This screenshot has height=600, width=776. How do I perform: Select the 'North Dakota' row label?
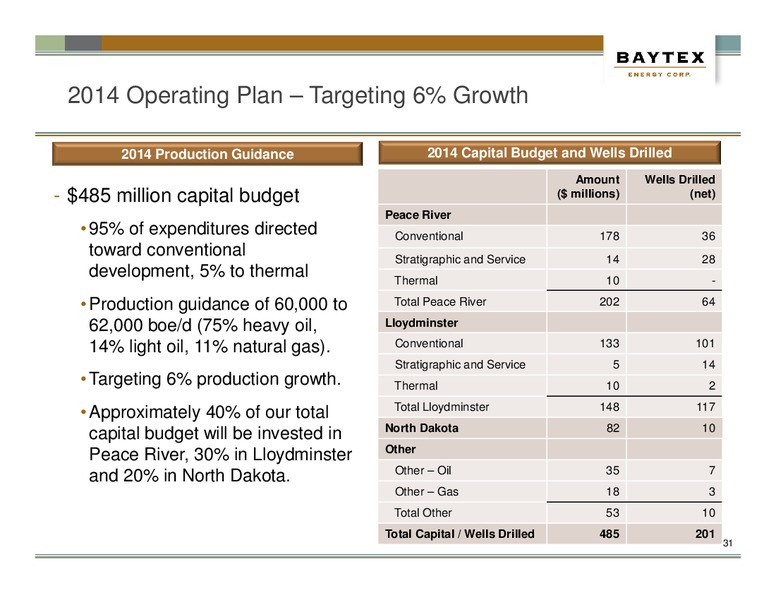422,428
